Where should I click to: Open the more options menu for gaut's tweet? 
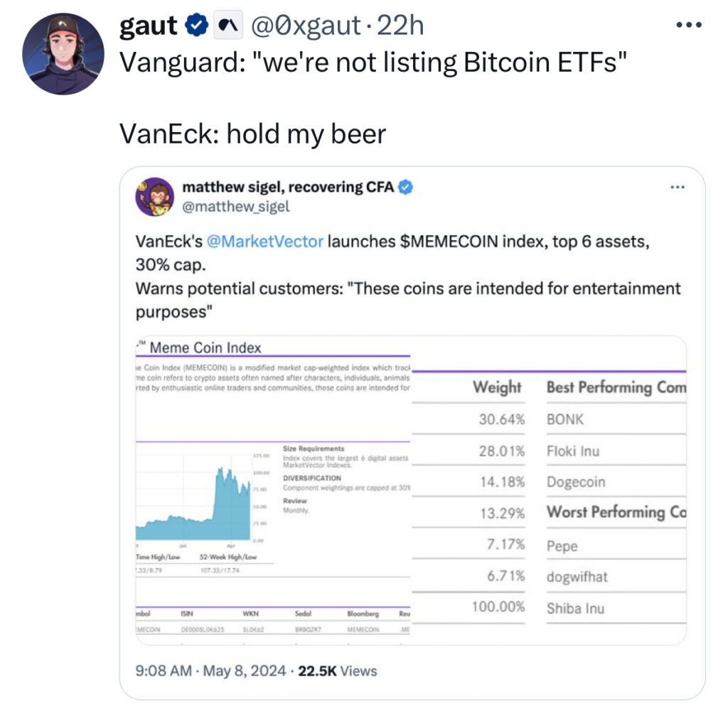tap(689, 24)
